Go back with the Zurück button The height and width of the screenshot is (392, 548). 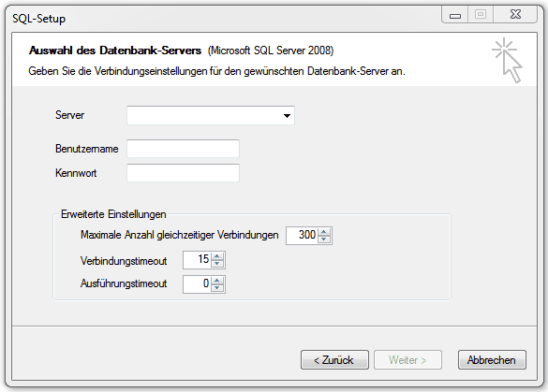coord(334,360)
